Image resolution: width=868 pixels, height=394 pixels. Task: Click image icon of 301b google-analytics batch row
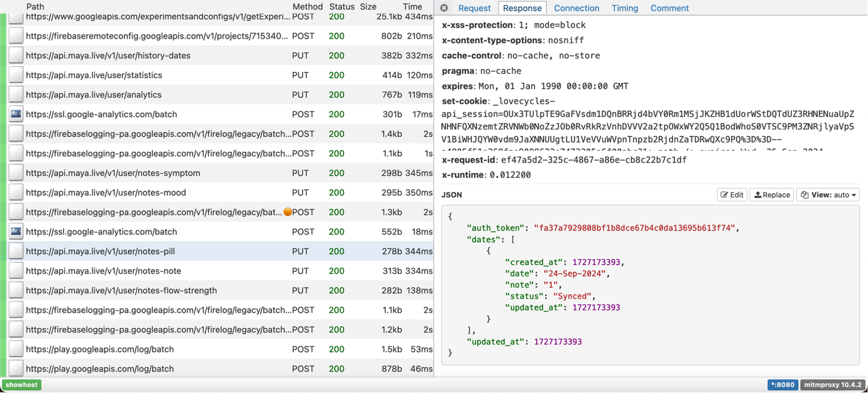pos(16,114)
